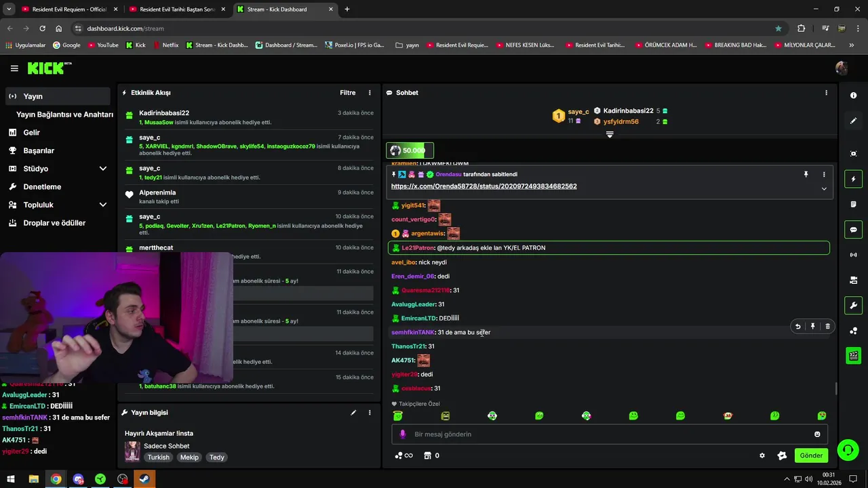Click the channel points infinity icon

point(404,455)
